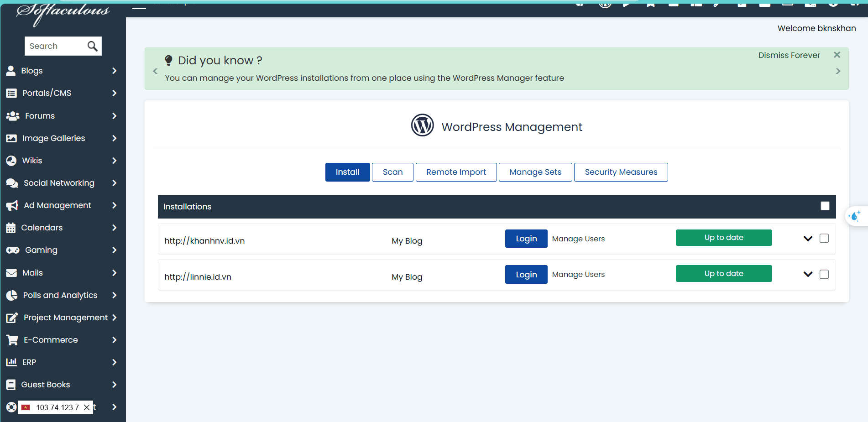Open Manage Users for linnie.id.vn
868x422 pixels.
(x=578, y=274)
